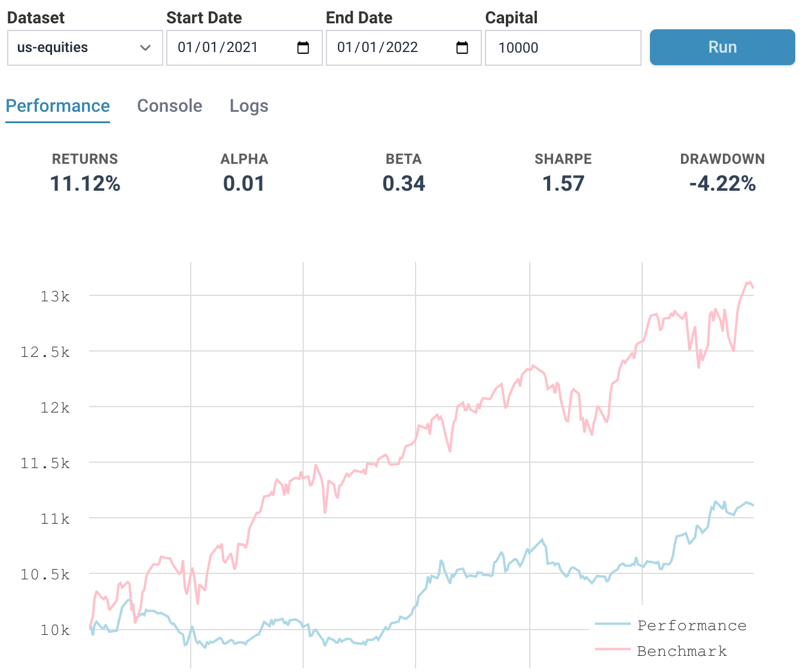Screen dimensions: 806x672
Task: Click the Start Date field text
Action: pos(218,48)
